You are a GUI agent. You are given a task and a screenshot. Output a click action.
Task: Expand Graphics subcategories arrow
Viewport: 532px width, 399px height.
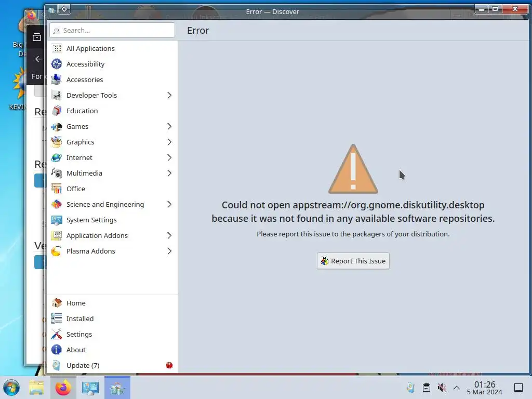pyautogui.click(x=169, y=142)
